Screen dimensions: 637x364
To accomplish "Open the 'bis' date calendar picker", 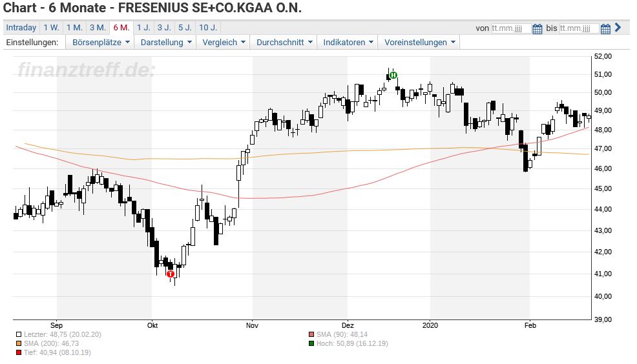I will [x=605, y=28].
